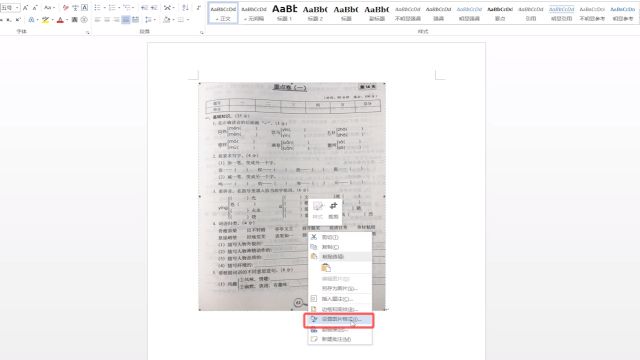Apply the 明显引用 Intense Quote style
This screenshot has height=360, width=640.
coord(561,13)
